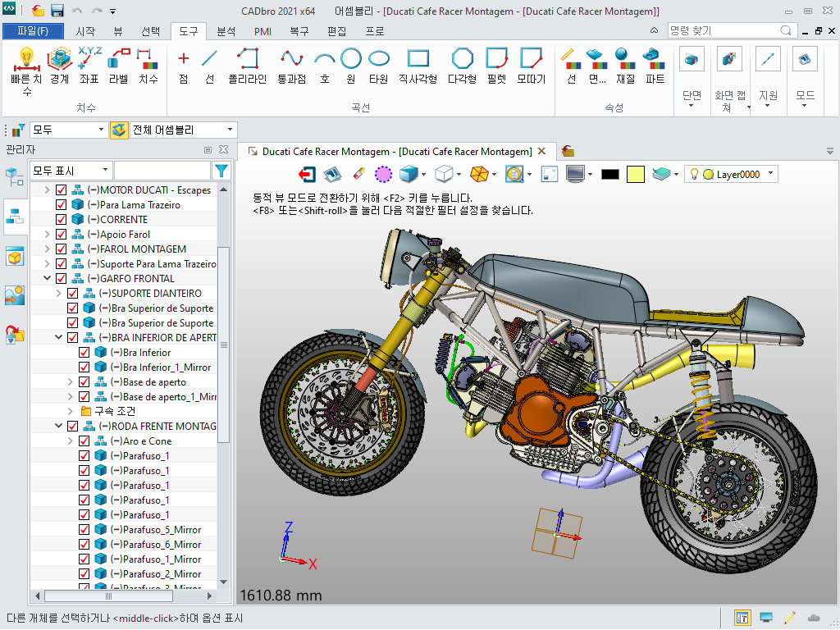The image size is (840, 630).
Task: Toggle the GARFO FRONTAL checkbox
Action: coord(61,279)
